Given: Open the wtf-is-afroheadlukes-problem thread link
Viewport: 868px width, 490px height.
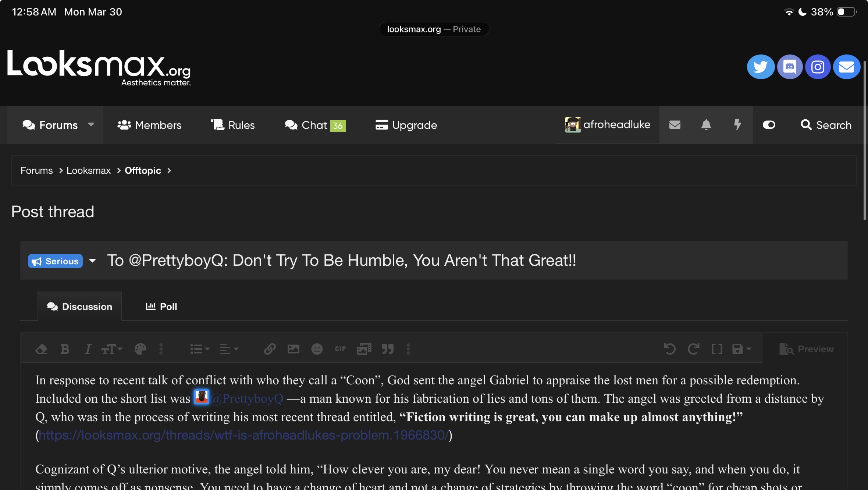Looking at the screenshot, I should pos(243,436).
